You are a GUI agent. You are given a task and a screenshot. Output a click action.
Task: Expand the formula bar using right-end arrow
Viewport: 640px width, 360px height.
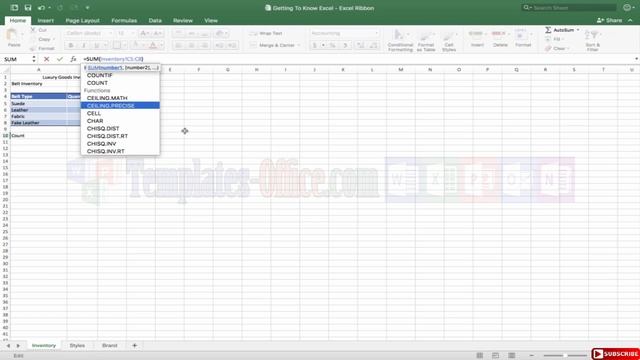coord(636,59)
